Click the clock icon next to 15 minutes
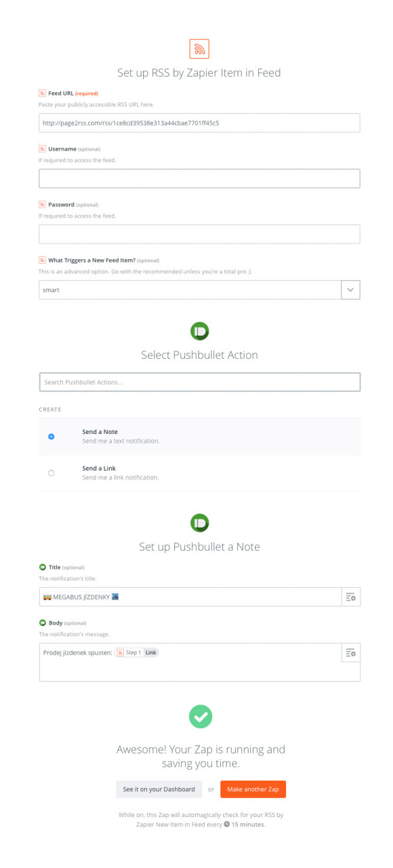 click(x=227, y=825)
